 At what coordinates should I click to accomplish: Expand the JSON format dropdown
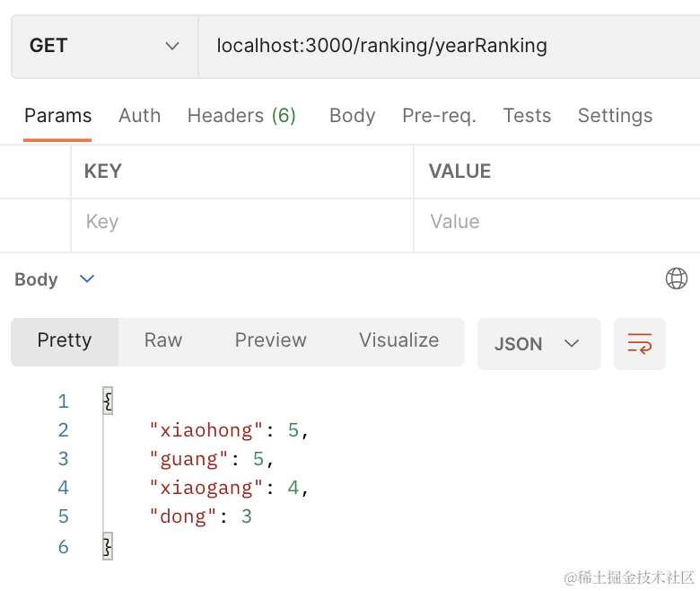click(x=538, y=344)
